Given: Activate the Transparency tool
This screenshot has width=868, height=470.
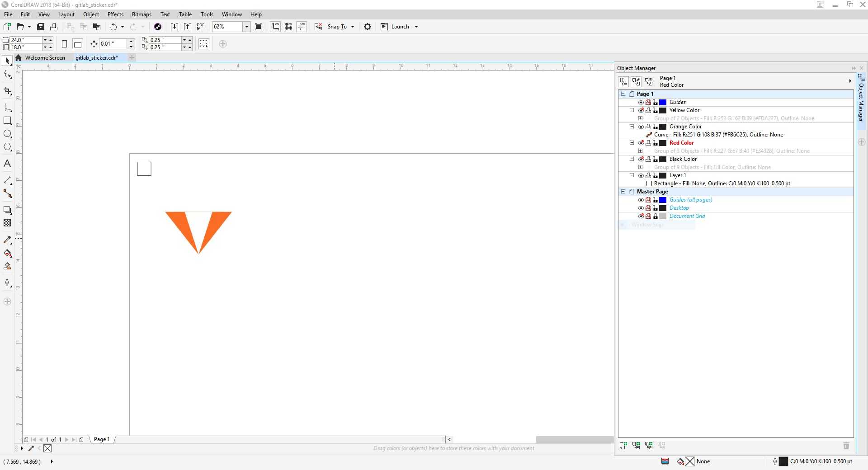Looking at the screenshot, I should click(7, 223).
